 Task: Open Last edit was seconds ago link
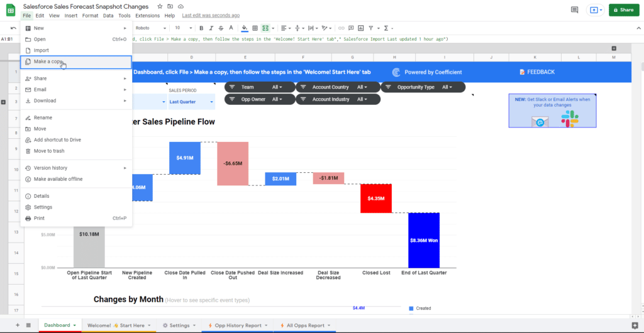[211, 16]
